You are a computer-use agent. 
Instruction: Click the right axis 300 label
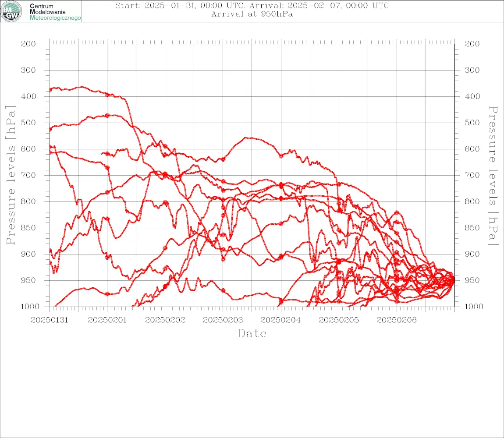click(x=472, y=70)
